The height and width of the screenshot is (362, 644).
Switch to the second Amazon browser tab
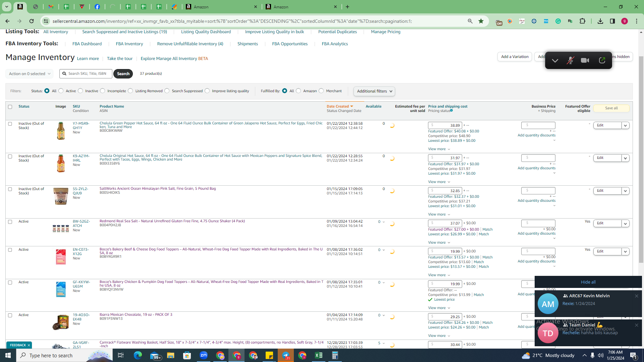[x=302, y=7]
